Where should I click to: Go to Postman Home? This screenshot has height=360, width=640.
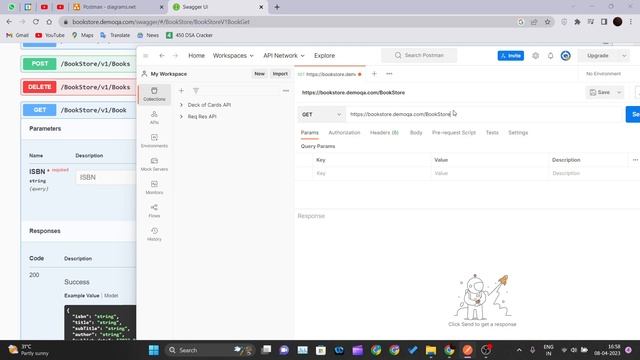tap(196, 56)
